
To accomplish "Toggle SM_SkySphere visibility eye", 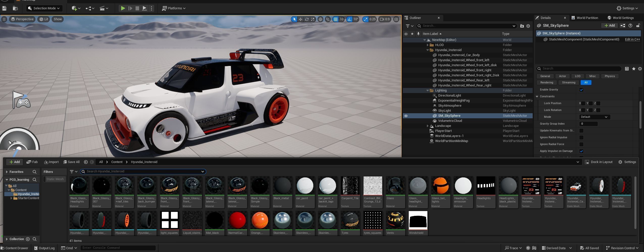I will click(x=406, y=116).
